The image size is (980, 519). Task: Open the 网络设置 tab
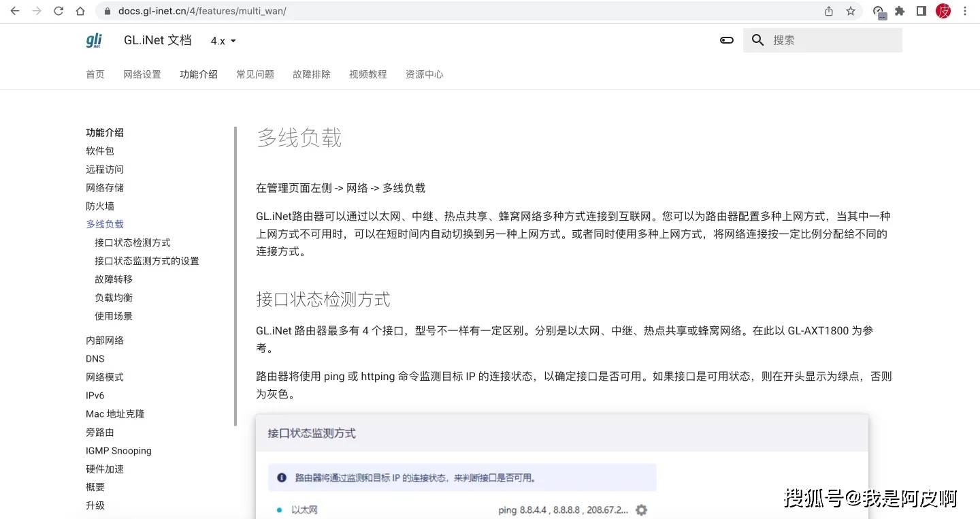click(142, 74)
